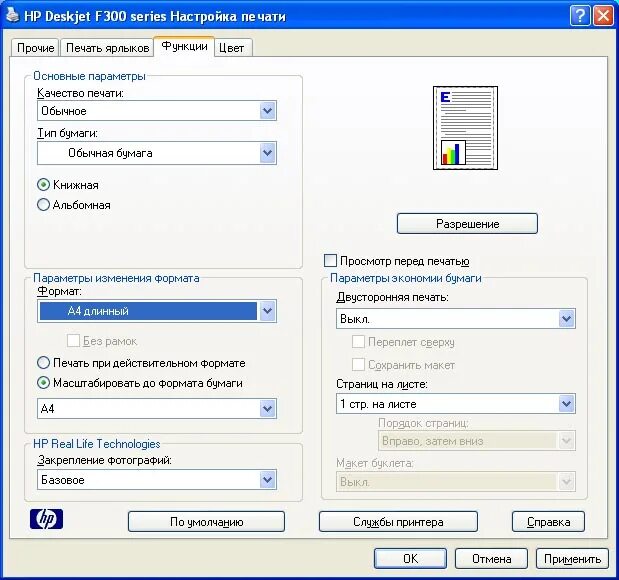Select the Функции tab
The image size is (619, 580).
click(184, 47)
